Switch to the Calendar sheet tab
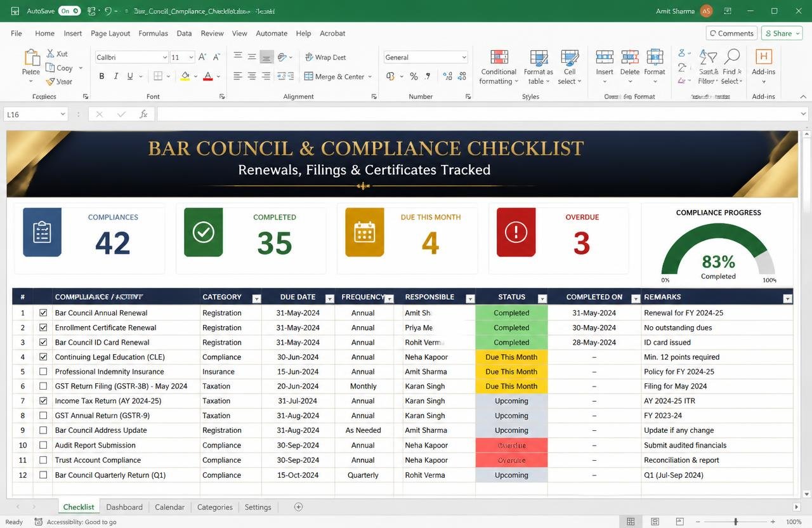 170,507
